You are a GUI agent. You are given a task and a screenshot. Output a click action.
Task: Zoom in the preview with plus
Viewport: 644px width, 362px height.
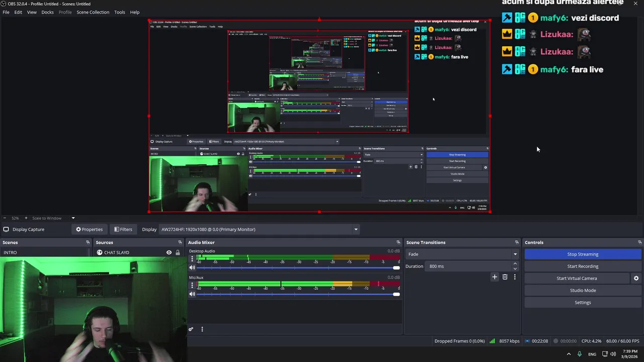click(26, 218)
